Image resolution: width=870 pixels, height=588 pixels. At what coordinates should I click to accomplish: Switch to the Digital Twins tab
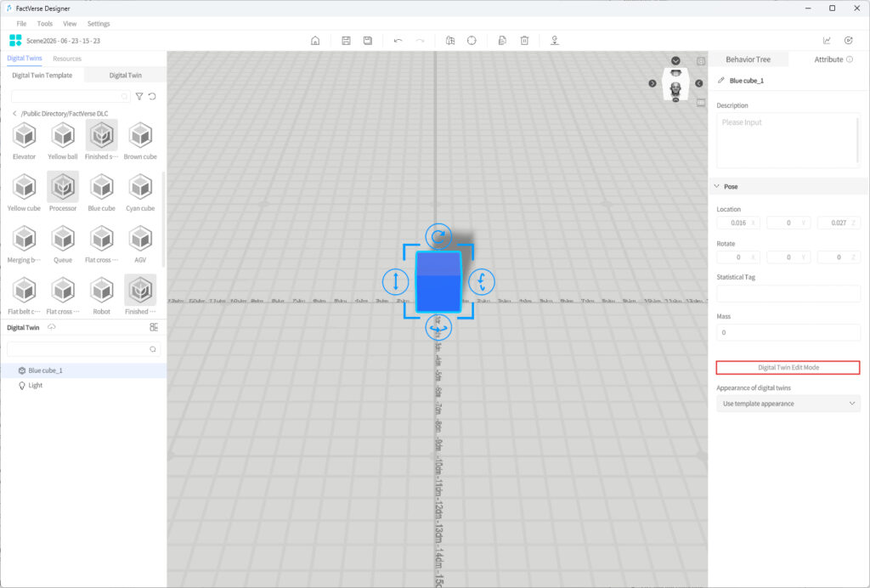(25, 59)
